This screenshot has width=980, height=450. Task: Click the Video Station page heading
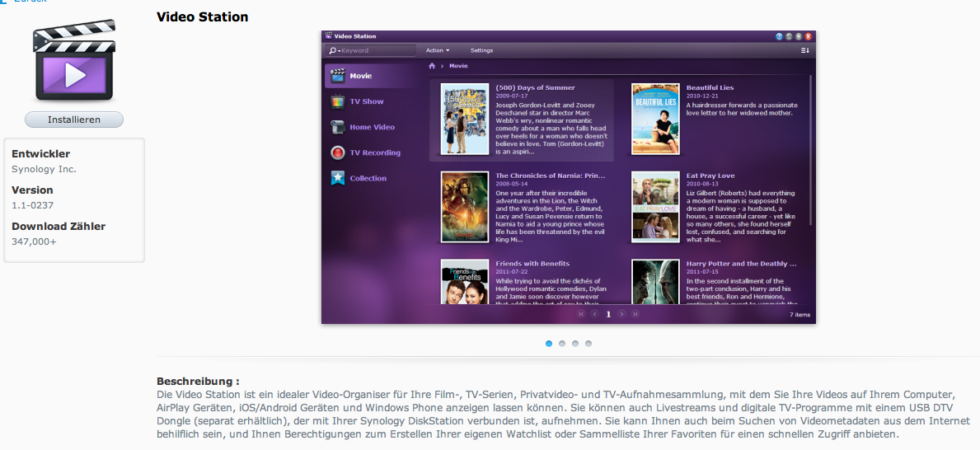[203, 16]
